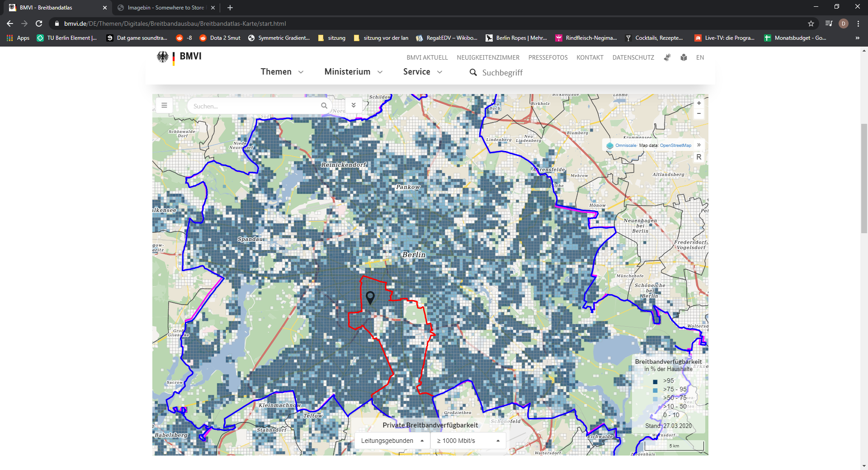Click the Pankow district label on map

[x=408, y=187]
